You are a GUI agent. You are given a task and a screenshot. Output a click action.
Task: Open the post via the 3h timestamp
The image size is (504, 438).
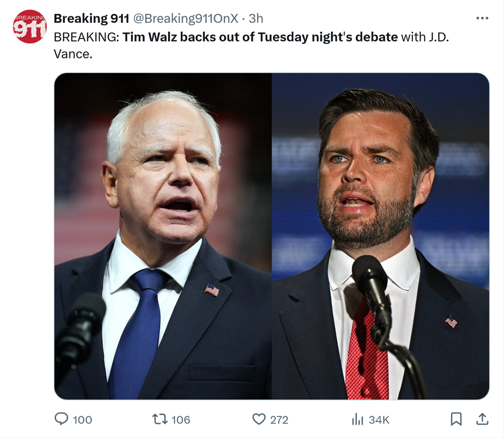(256, 19)
